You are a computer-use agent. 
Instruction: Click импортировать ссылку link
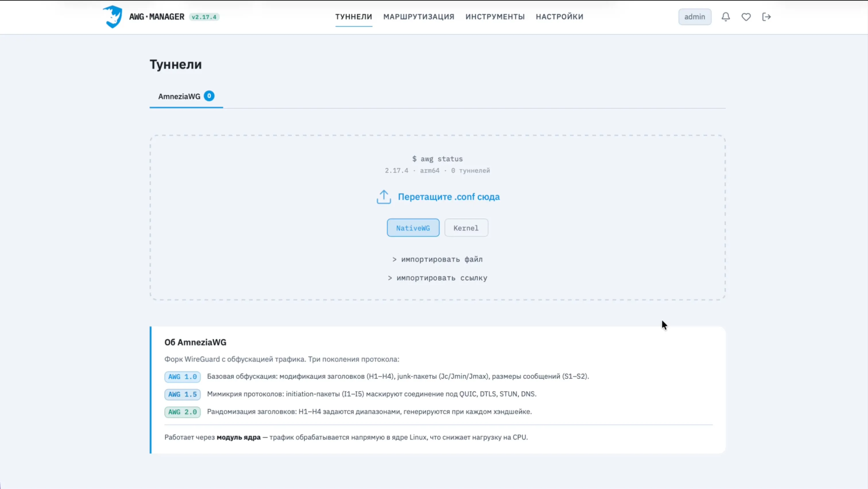tap(437, 278)
